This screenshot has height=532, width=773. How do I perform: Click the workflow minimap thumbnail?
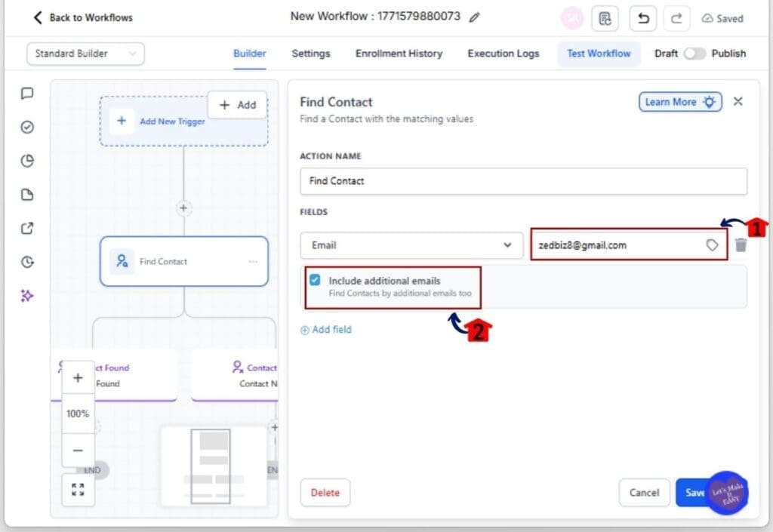[x=214, y=466]
